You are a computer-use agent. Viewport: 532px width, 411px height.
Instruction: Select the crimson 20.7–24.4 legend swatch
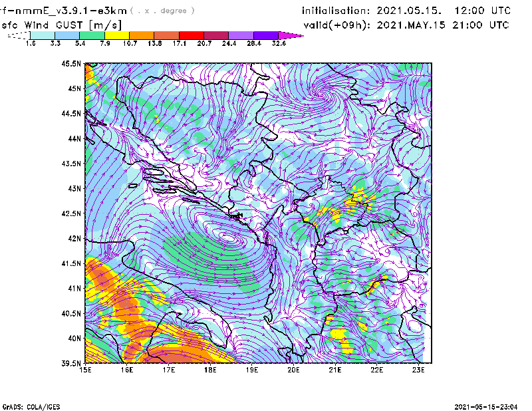(x=216, y=35)
